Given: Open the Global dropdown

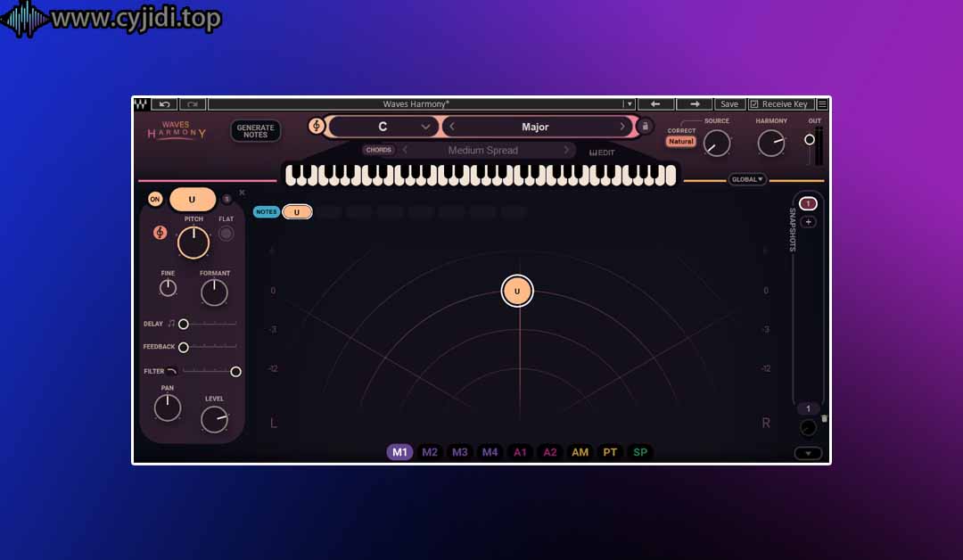Looking at the screenshot, I should (x=747, y=179).
